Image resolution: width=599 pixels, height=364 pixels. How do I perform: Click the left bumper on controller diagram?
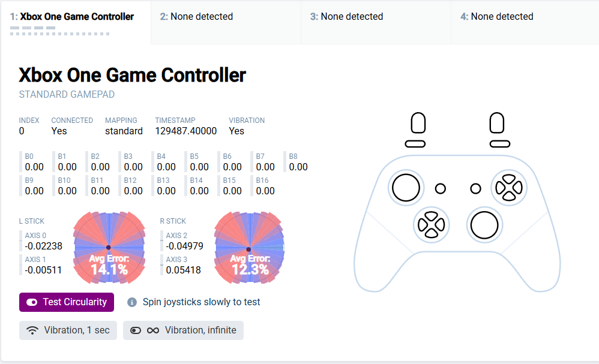pos(415,144)
